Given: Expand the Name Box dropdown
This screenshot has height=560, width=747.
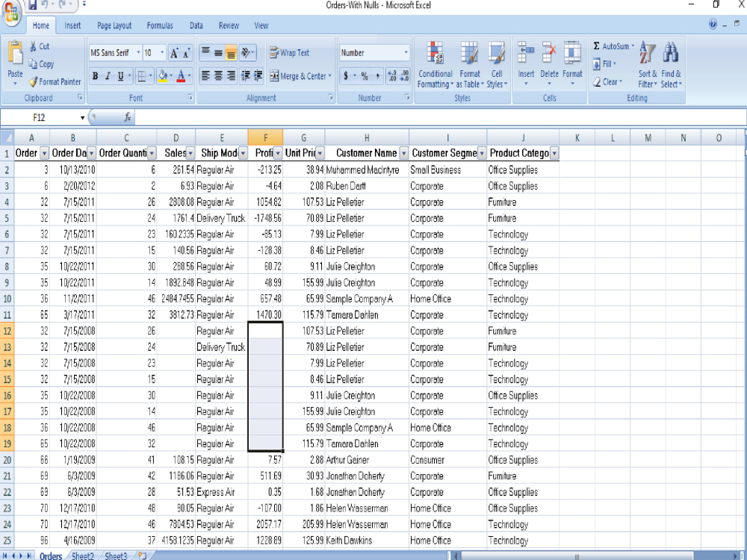Looking at the screenshot, I should 82,118.
